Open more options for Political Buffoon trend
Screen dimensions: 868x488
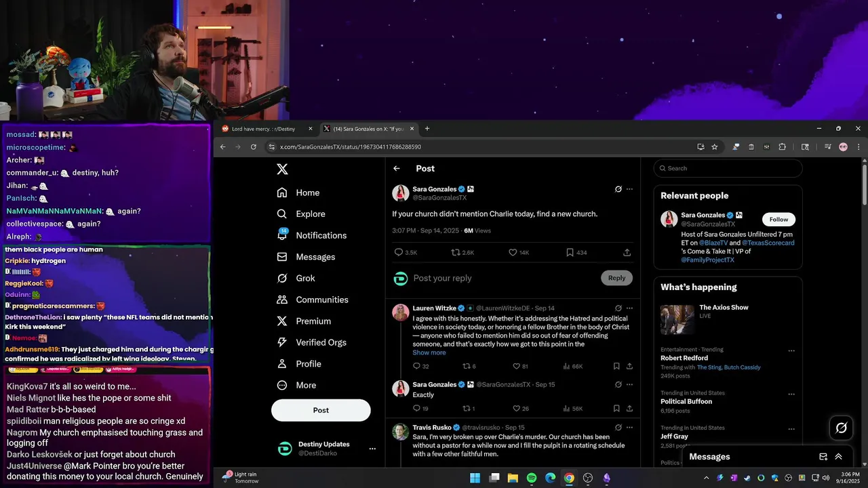pos(791,394)
